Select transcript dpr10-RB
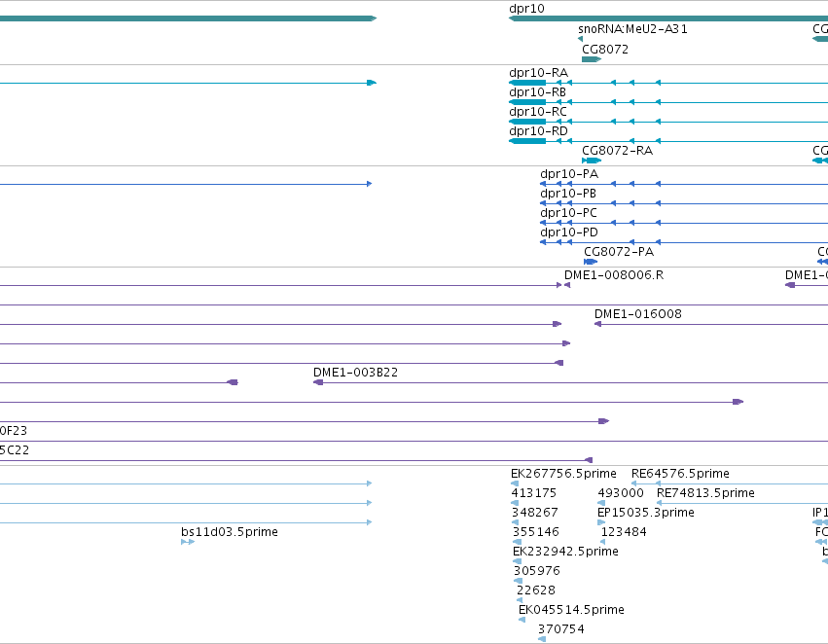The width and height of the screenshot is (828, 644). 537,92
